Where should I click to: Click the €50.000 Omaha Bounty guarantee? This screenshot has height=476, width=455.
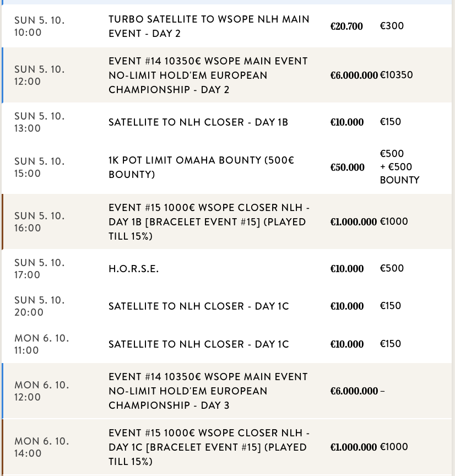(347, 167)
